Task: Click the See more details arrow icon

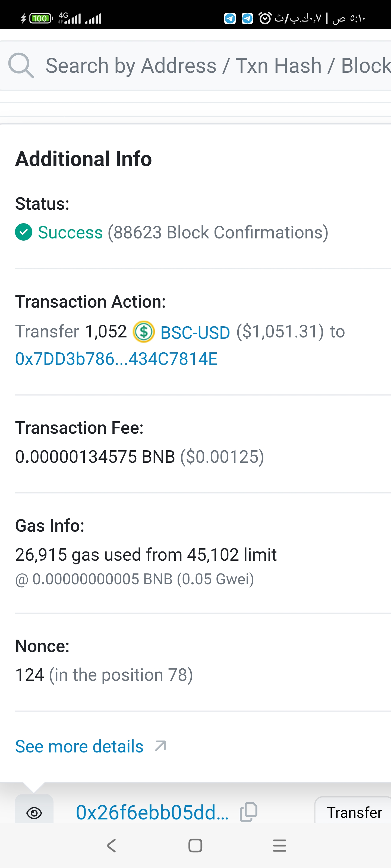Action: 160,746
